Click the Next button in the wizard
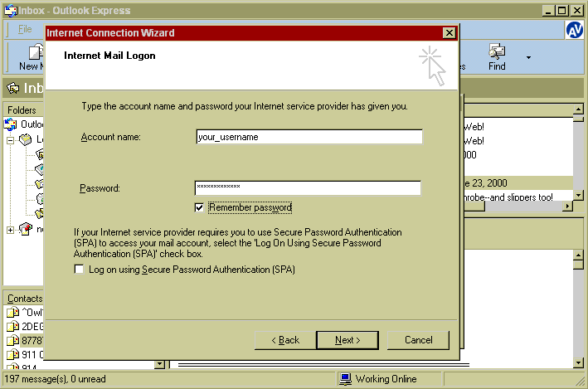 click(x=347, y=340)
